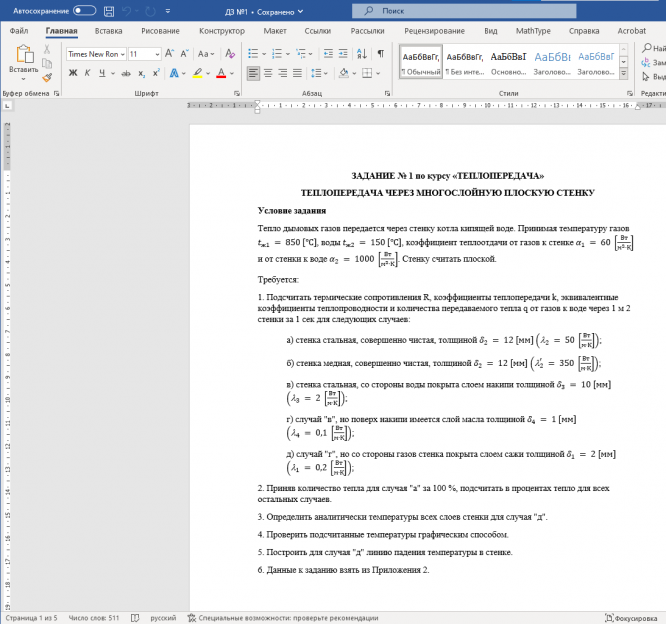Apply the red font color
Viewport: 666px width, 624px height.
coord(221,73)
